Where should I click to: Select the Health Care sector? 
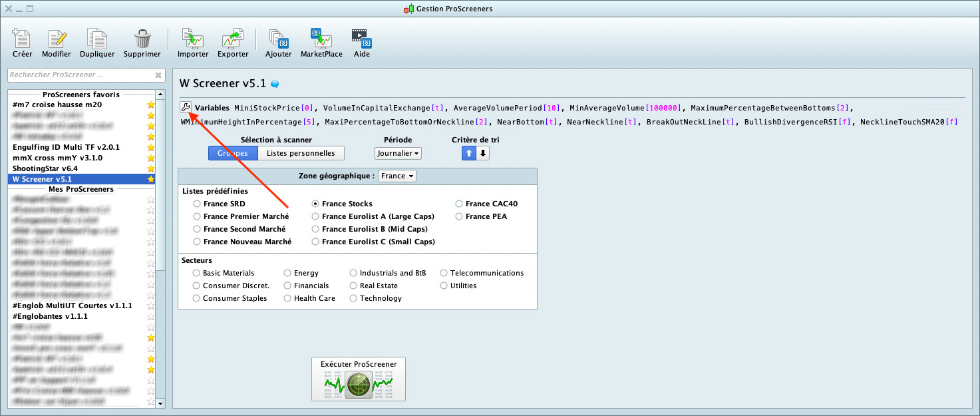point(287,298)
